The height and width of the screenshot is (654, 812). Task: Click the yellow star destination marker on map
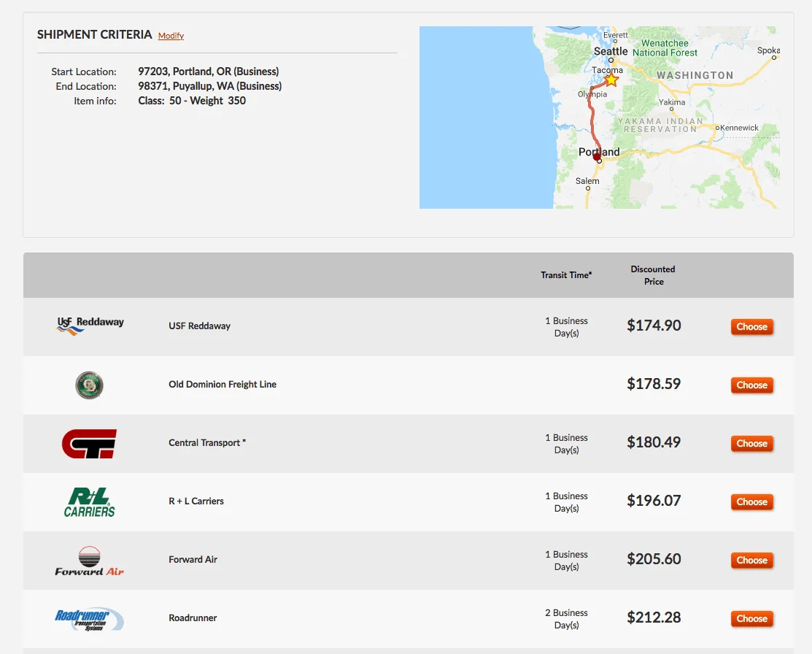click(x=611, y=80)
